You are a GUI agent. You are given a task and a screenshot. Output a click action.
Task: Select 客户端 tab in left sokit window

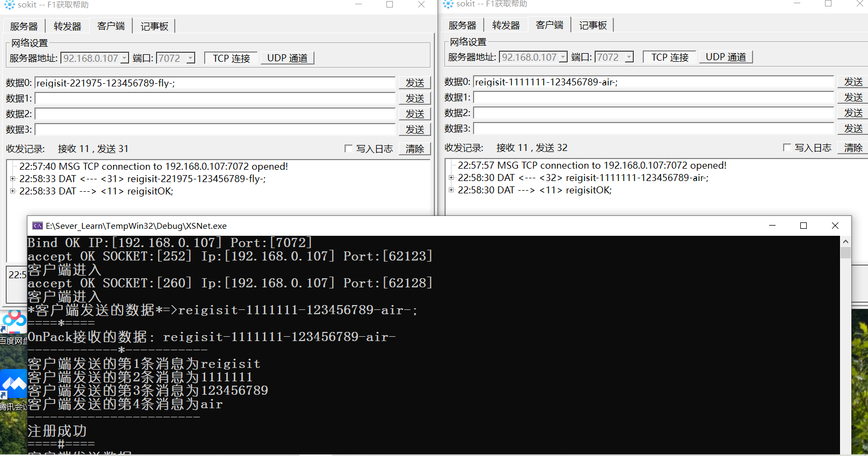[x=111, y=26]
